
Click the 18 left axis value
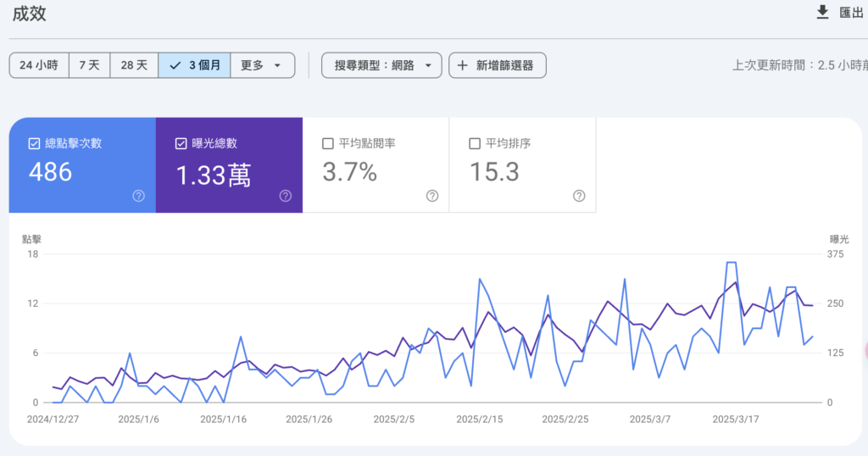click(33, 254)
